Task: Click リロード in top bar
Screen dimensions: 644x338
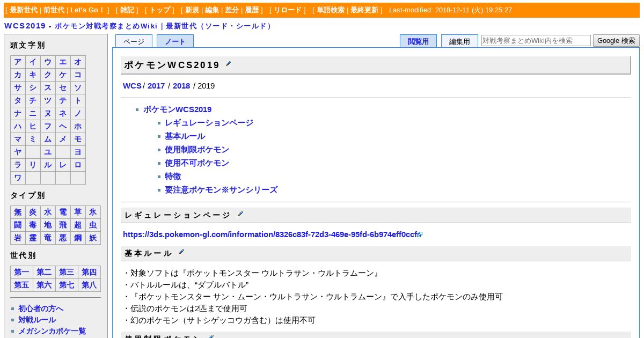Action: [288, 10]
